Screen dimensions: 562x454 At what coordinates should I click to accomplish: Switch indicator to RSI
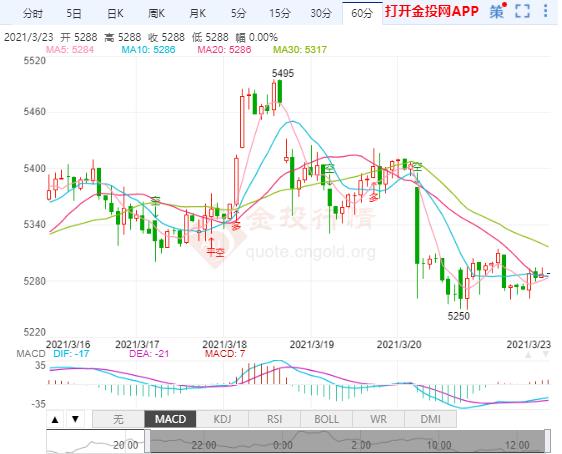[274, 419]
